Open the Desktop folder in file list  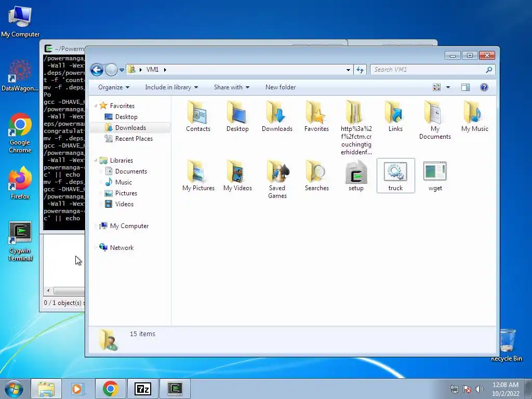[x=237, y=116]
